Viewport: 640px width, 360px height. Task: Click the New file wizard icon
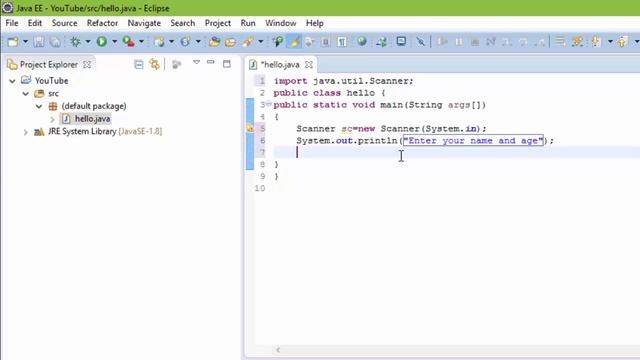pos(13,42)
